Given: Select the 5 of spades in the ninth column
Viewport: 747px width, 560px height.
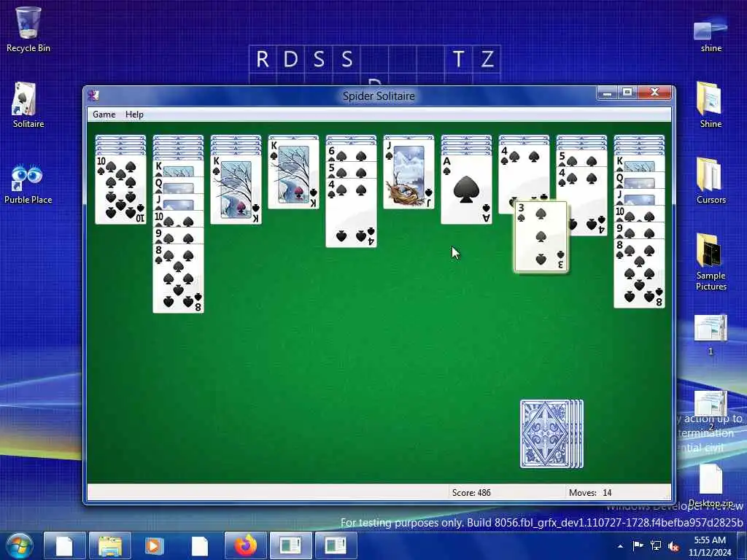Looking at the screenshot, I should [581, 157].
